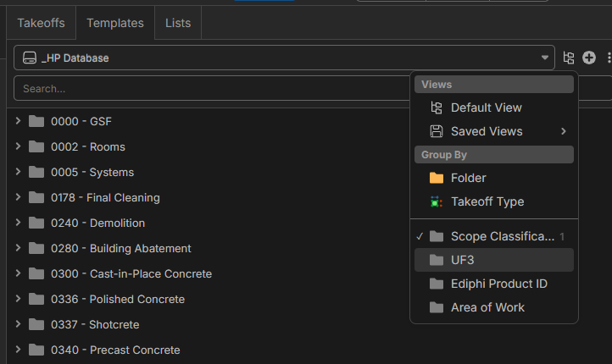The height and width of the screenshot is (364, 612).
Task: Open the three-dot more options menu
Action: click(608, 58)
